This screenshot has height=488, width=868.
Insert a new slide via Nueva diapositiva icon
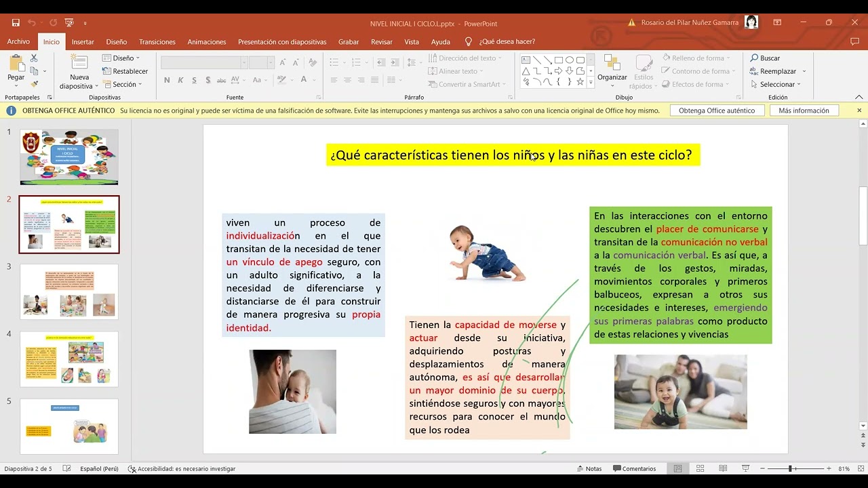[79, 63]
